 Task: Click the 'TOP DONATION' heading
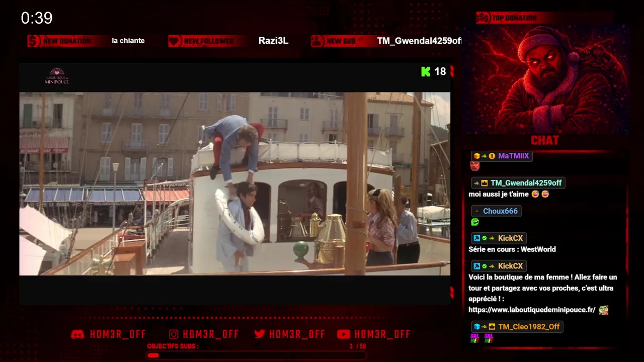click(514, 18)
